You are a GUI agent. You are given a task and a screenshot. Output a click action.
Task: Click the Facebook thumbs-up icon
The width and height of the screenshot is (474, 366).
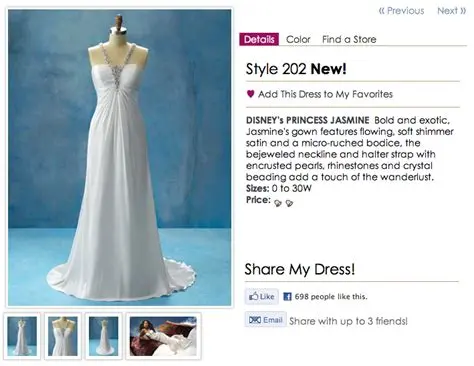tap(254, 296)
